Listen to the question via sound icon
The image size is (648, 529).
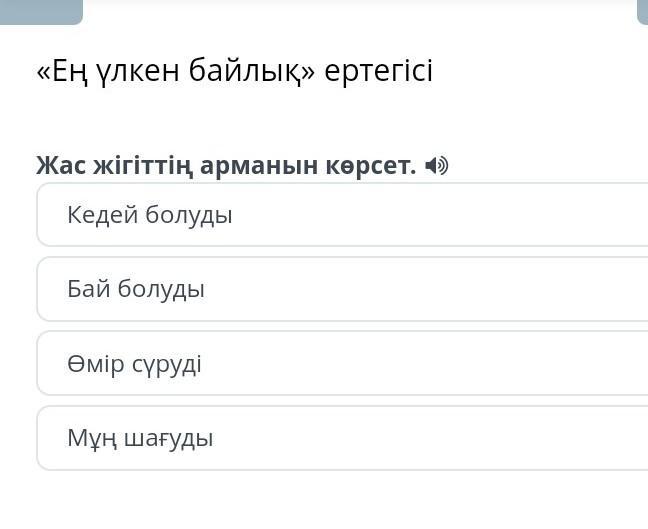click(436, 166)
